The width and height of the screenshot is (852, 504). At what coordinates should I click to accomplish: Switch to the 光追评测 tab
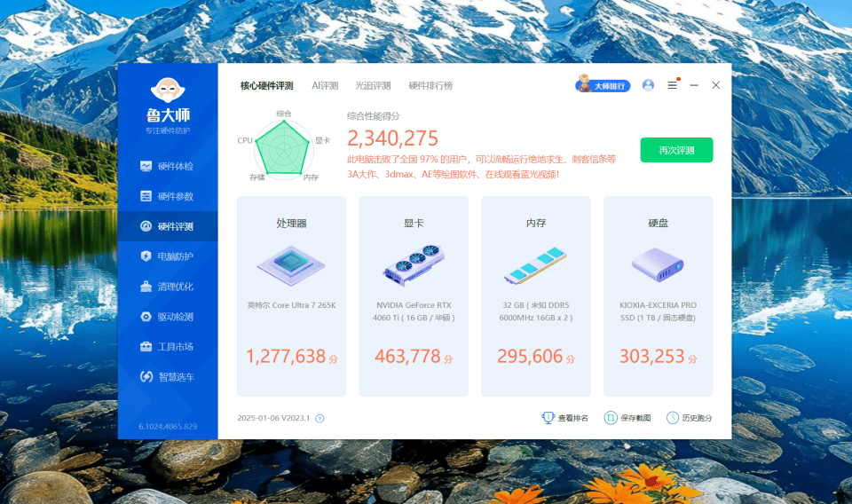tap(373, 86)
